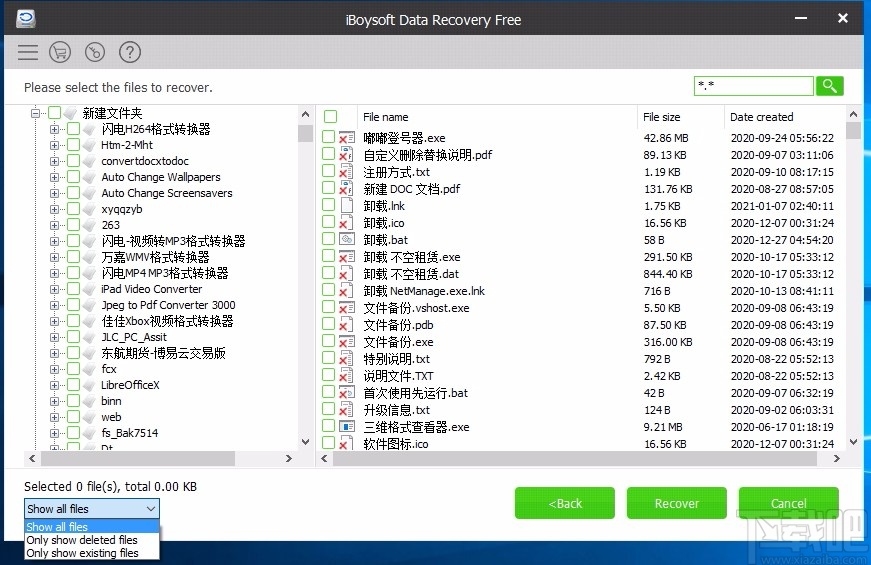Image resolution: width=871 pixels, height=565 pixels.
Task: Check the Auto Change Wallpapers folder checkbox
Action: (73, 177)
